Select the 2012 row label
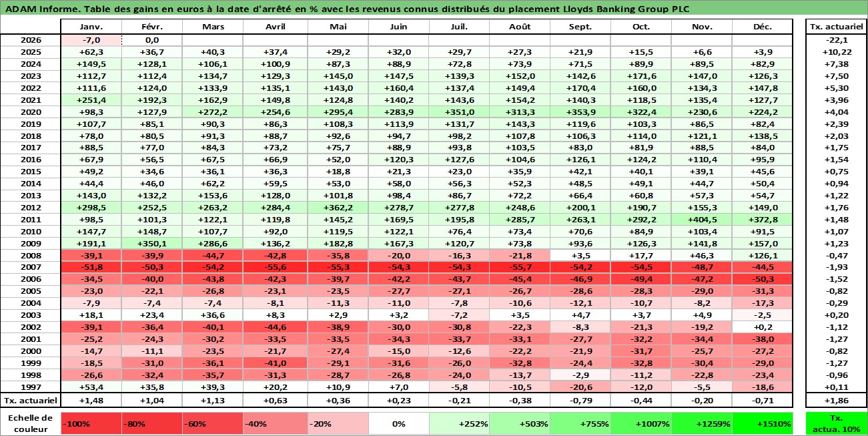 tap(30, 208)
